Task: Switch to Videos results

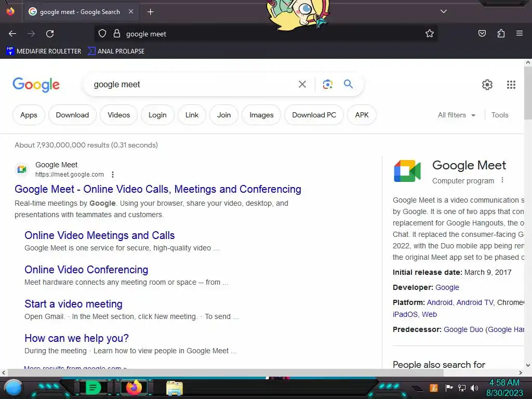Action: (119, 115)
